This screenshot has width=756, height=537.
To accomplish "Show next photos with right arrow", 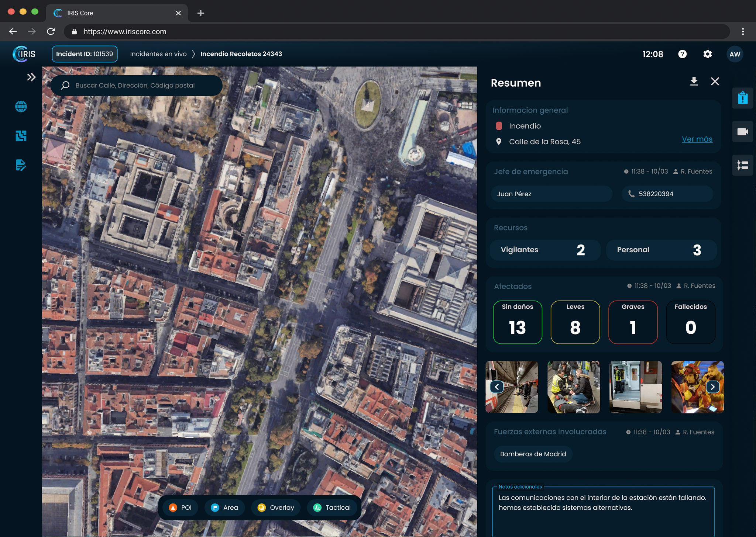I will pos(712,387).
